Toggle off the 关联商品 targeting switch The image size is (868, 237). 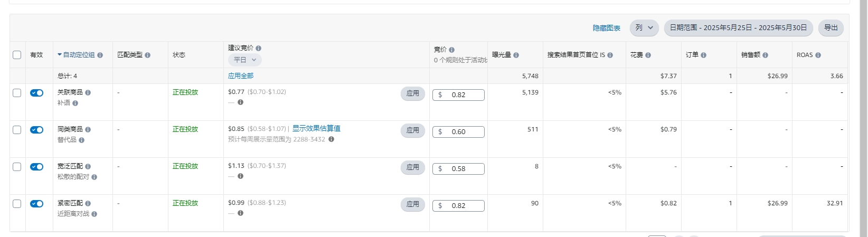pyautogui.click(x=36, y=93)
